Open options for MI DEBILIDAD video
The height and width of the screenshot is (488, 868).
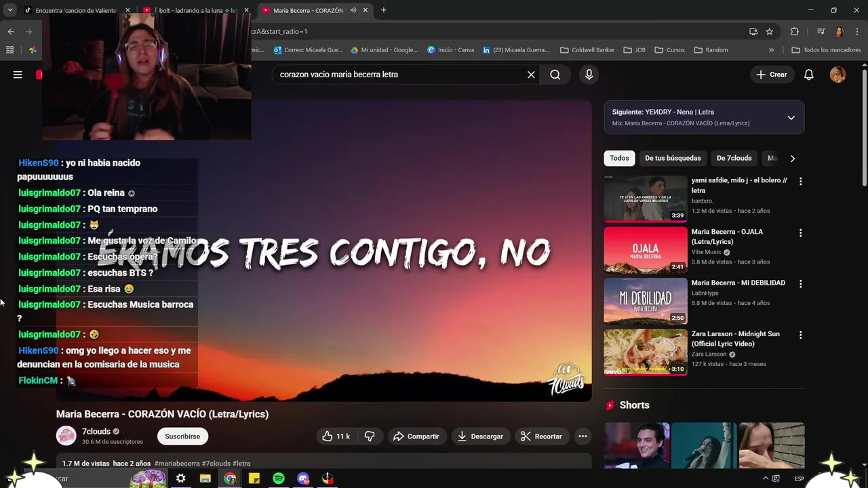pyautogui.click(x=800, y=284)
